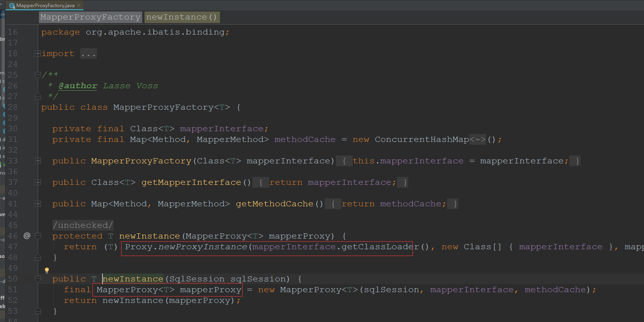Expand the getMapperInterface method fold
The height and width of the screenshot is (322, 644).
[x=38, y=182]
